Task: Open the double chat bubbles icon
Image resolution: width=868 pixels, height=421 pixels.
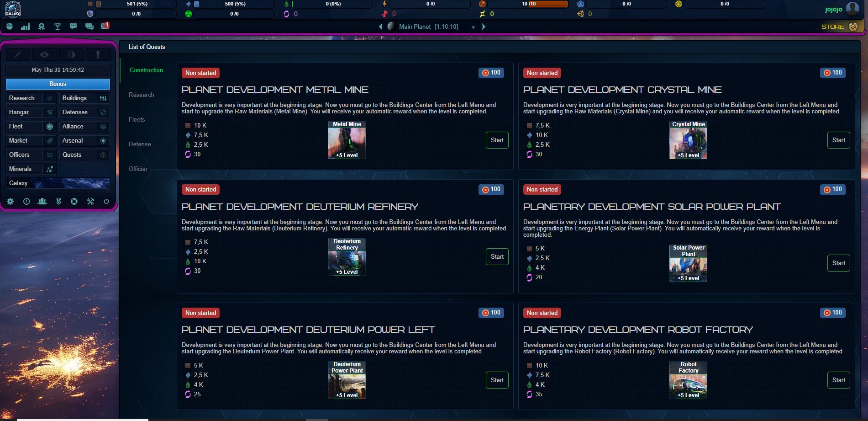Action: tap(89, 27)
